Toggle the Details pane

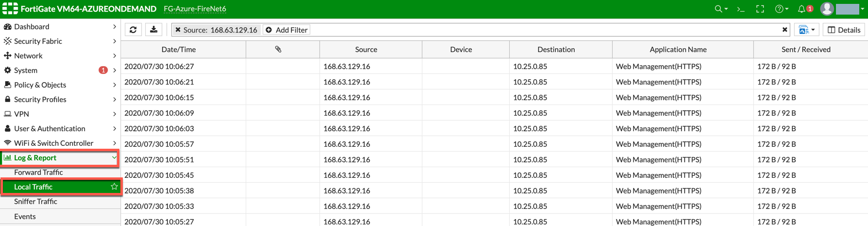point(844,30)
